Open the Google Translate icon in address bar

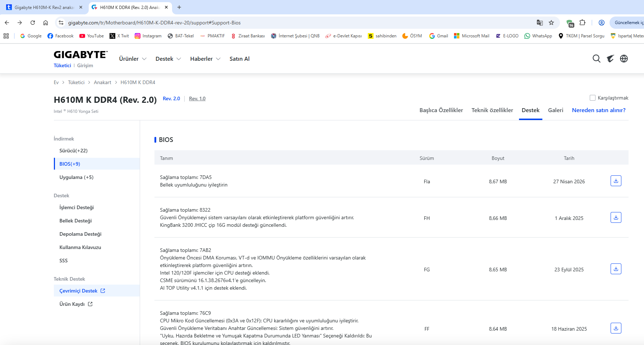[539, 23]
